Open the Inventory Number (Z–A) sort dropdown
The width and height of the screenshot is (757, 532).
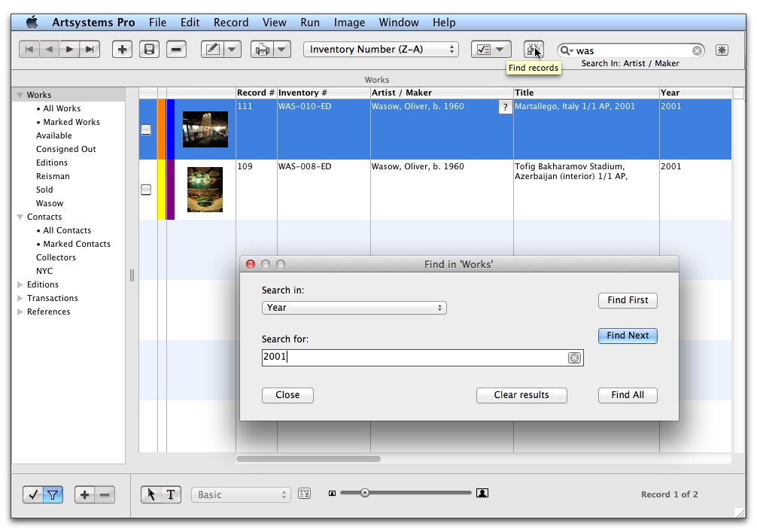(x=381, y=50)
